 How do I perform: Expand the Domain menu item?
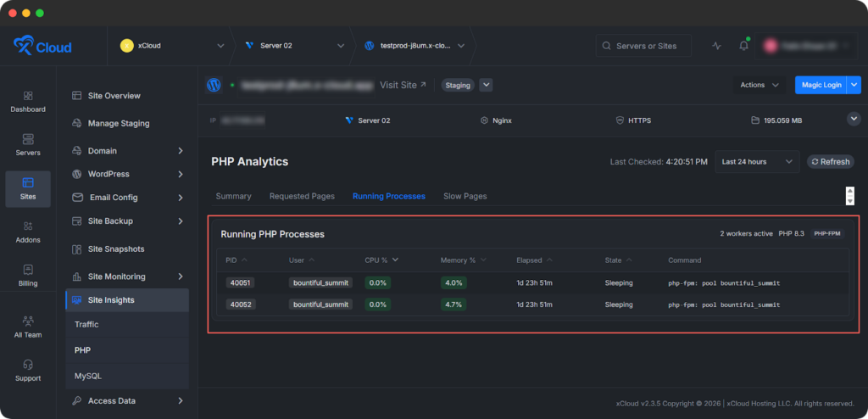(127, 151)
